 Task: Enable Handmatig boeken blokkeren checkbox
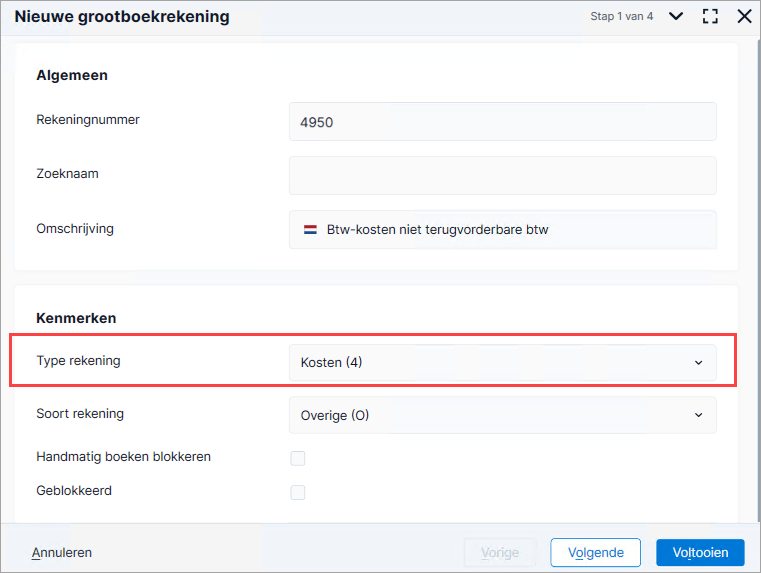point(298,458)
